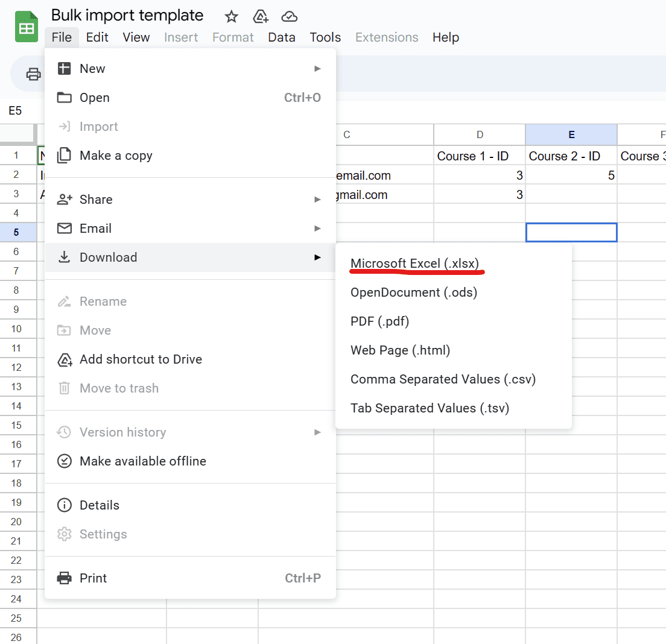Select column D header
666x644 pixels.
(x=480, y=134)
